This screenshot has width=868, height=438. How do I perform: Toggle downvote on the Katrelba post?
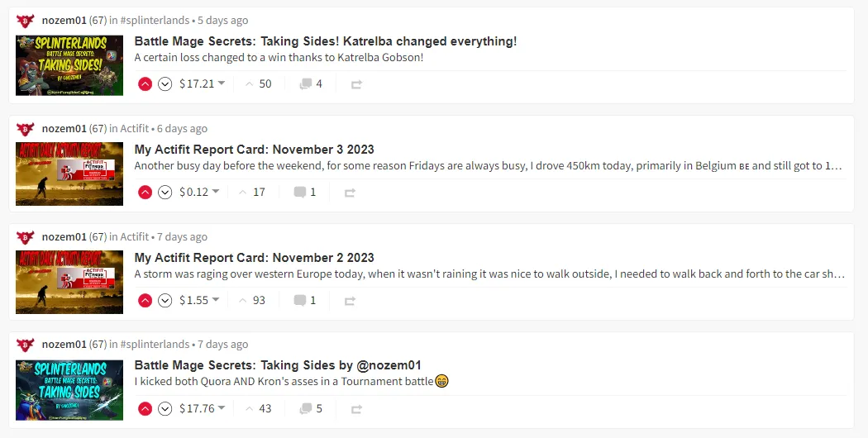point(165,84)
